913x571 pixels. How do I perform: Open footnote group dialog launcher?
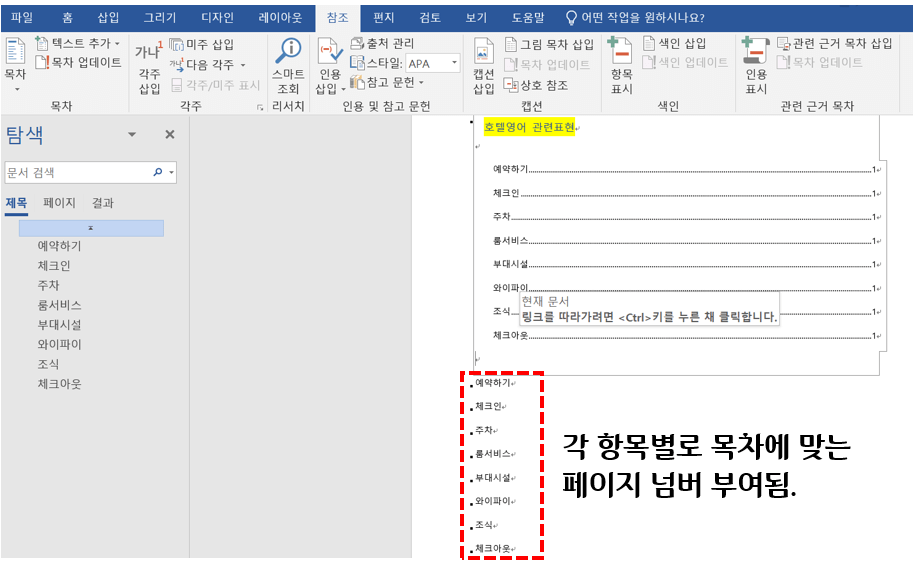point(260,107)
